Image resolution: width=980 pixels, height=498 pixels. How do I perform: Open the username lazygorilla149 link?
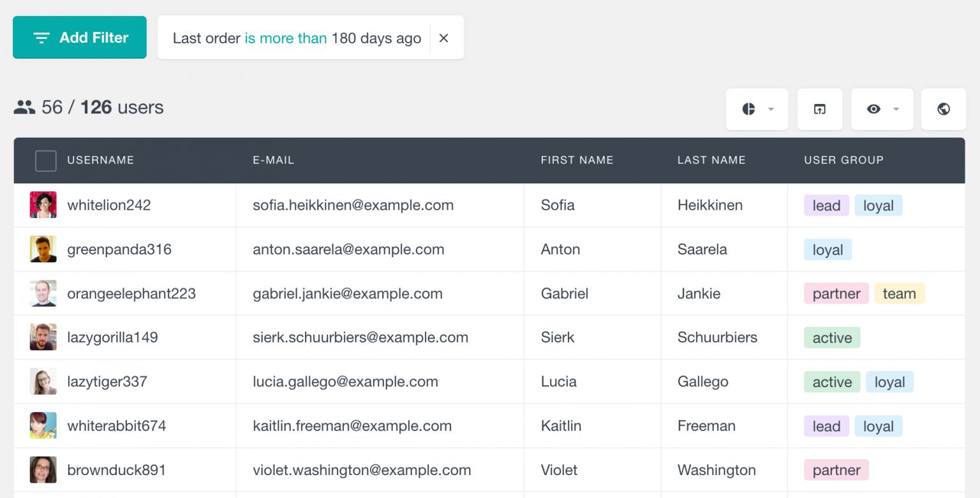click(112, 337)
